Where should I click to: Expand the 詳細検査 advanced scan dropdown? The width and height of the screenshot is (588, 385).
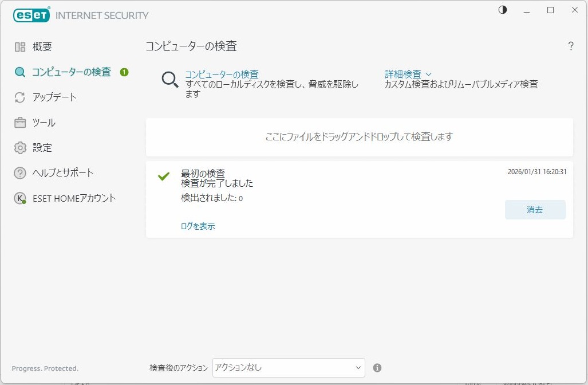(403, 74)
